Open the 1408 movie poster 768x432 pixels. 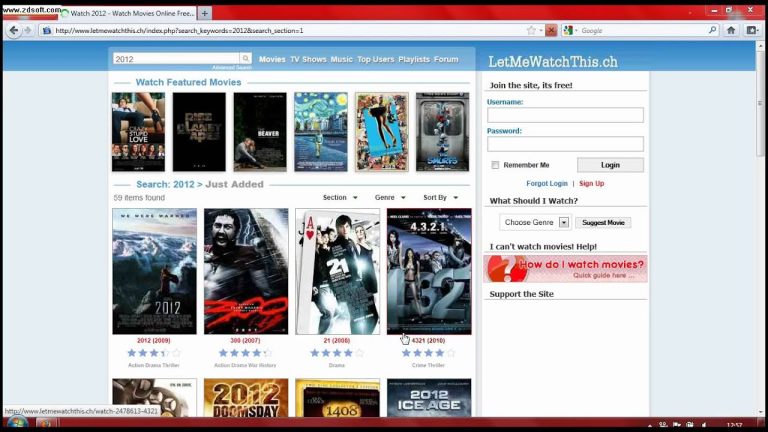337,398
